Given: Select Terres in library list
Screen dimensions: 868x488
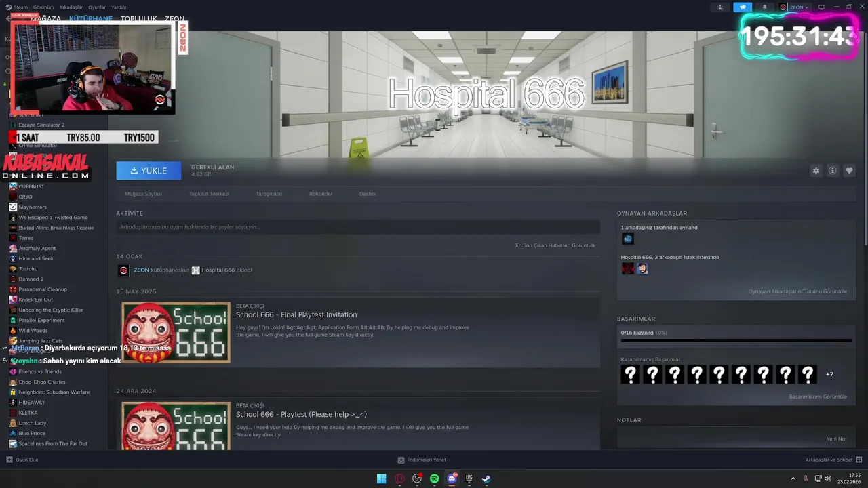Looking at the screenshot, I should [x=26, y=238].
